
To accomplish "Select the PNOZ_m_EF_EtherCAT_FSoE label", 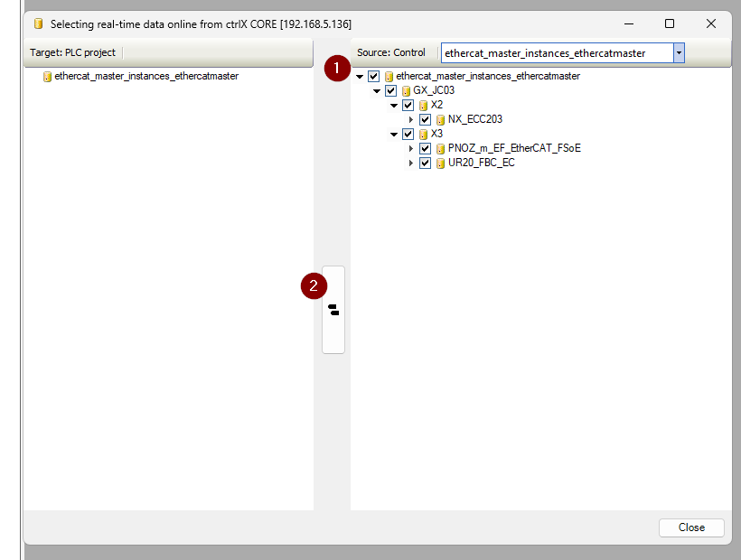I will 514,148.
